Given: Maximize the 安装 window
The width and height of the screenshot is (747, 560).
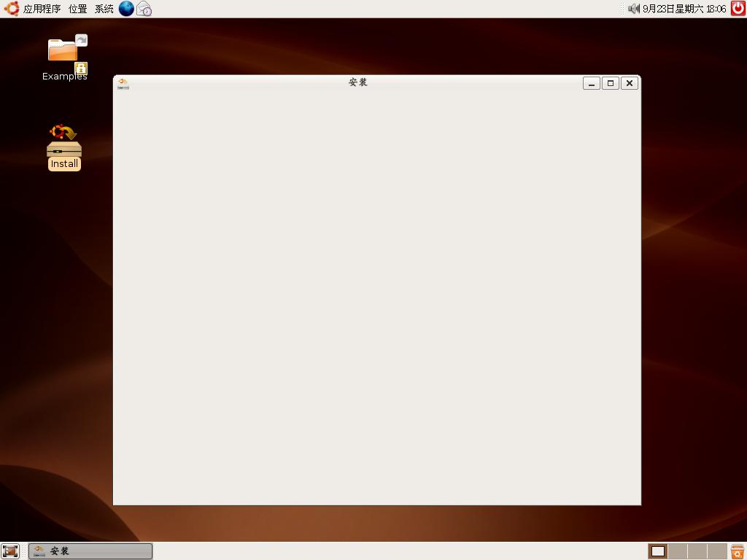Looking at the screenshot, I should (611, 83).
